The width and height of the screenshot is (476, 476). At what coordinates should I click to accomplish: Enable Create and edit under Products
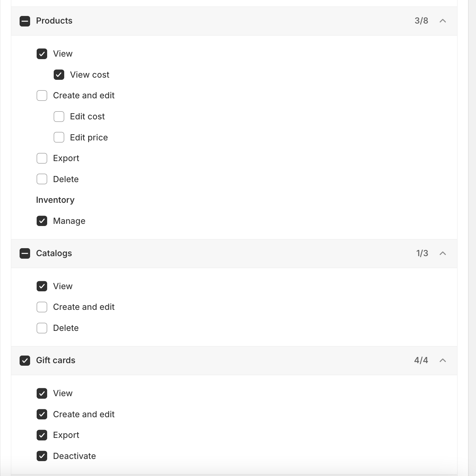pyautogui.click(x=42, y=96)
